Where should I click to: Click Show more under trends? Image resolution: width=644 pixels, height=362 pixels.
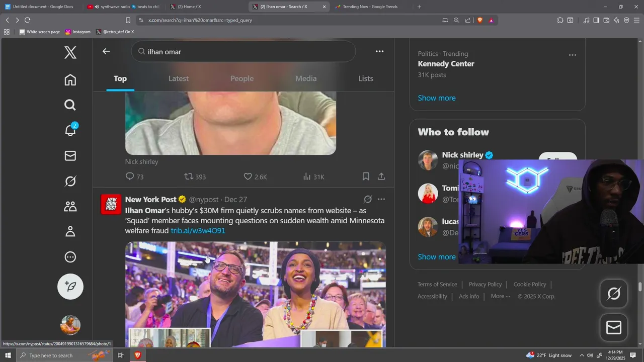click(437, 98)
